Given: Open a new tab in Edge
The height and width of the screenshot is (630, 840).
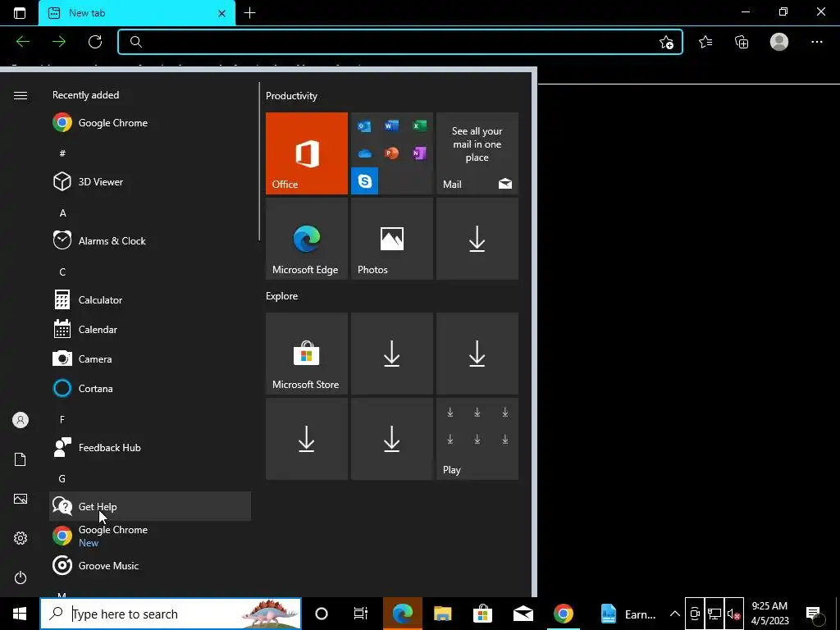Looking at the screenshot, I should coord(249,13).
